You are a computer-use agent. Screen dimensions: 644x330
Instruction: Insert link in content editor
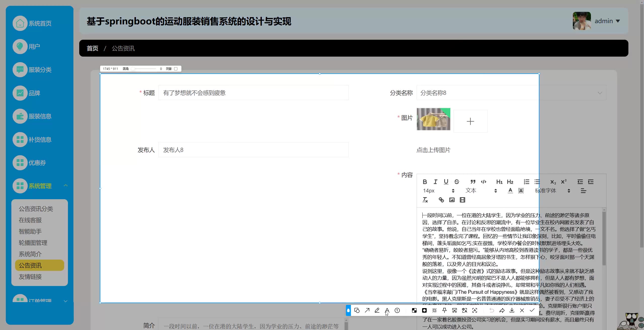[441, 200]
